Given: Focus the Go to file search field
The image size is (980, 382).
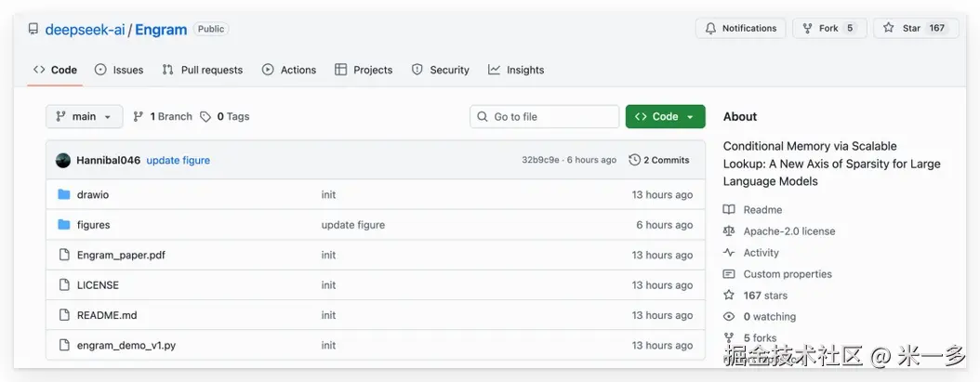Looking at the screenshot, I should (x=544, y=116).
